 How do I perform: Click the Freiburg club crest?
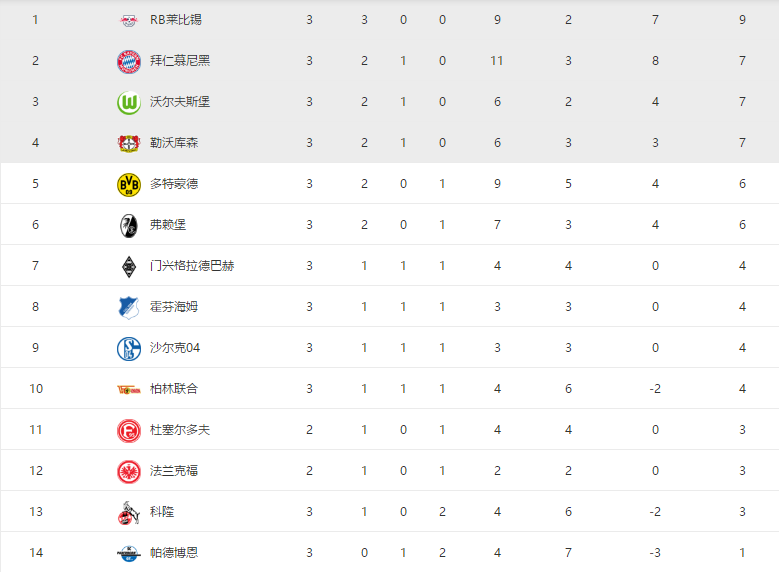pyautogui.click(x=129, y=226)
